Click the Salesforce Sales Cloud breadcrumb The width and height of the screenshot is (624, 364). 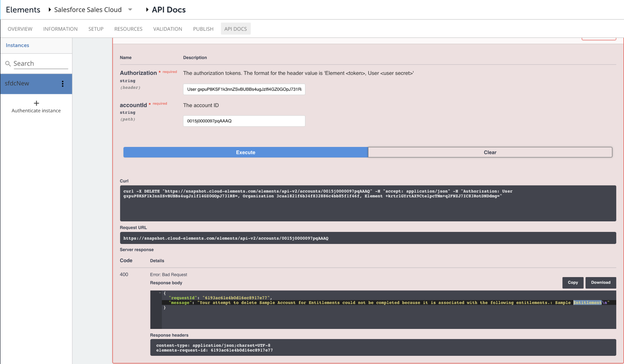tap(88, 10)
